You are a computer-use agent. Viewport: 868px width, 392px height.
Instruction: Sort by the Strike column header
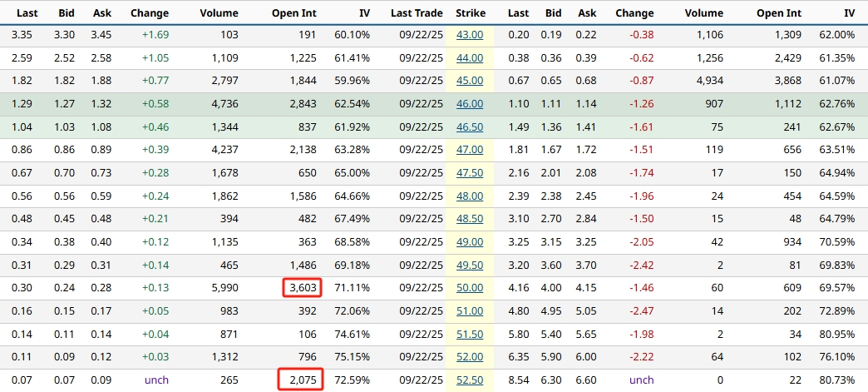471,13
